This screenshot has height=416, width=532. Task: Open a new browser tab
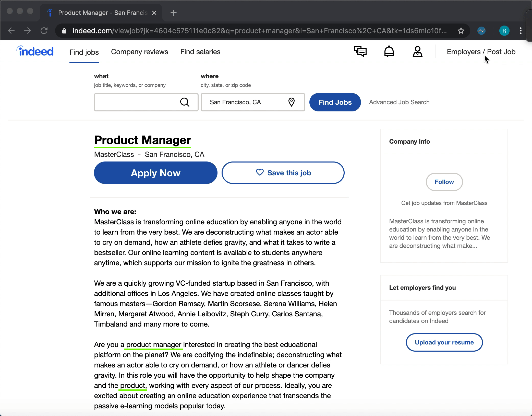tap(173, 13)
